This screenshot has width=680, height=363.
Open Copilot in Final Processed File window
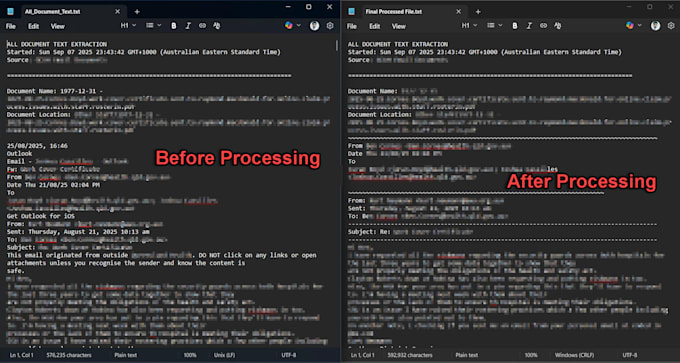coord(630,26)
